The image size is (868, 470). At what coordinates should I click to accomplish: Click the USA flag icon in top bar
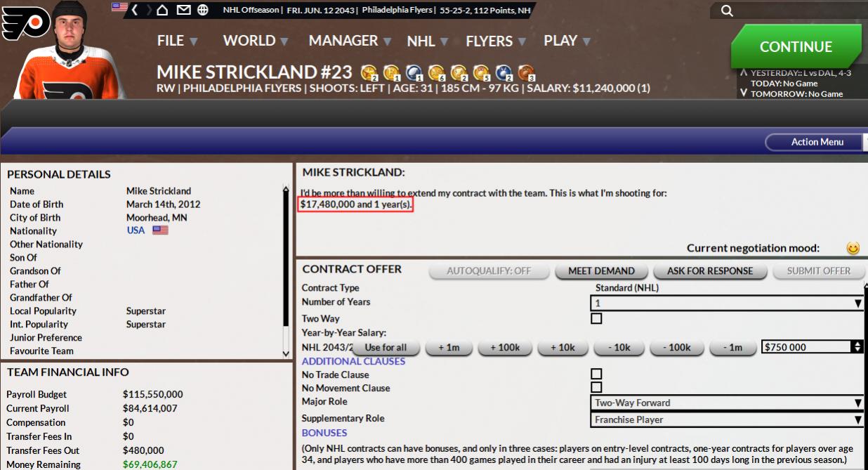click(x=119, y=7)
